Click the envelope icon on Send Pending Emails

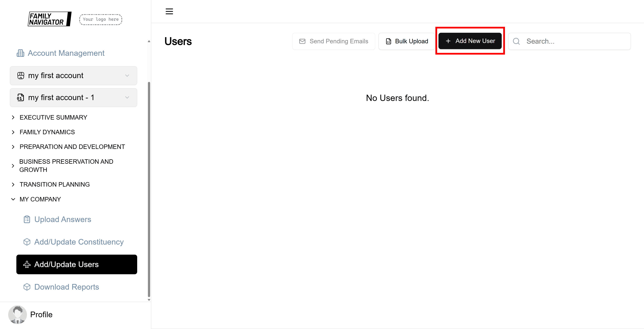click(x=302, y=41)
